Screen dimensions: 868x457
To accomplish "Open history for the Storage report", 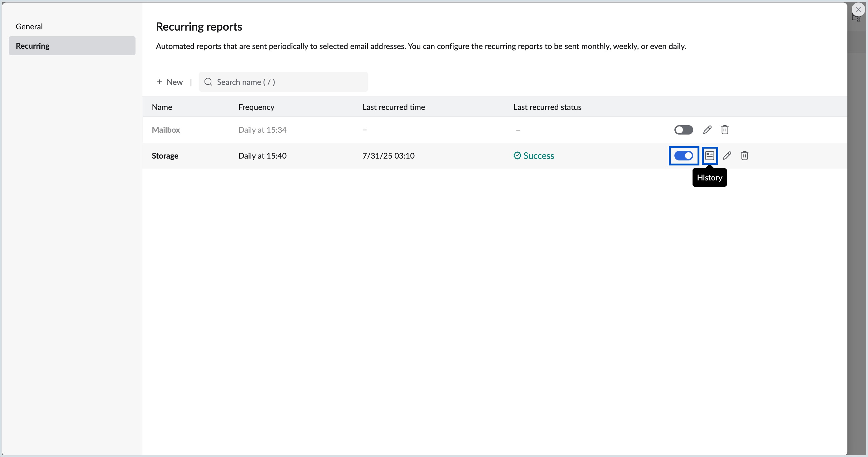I will 709,155.
